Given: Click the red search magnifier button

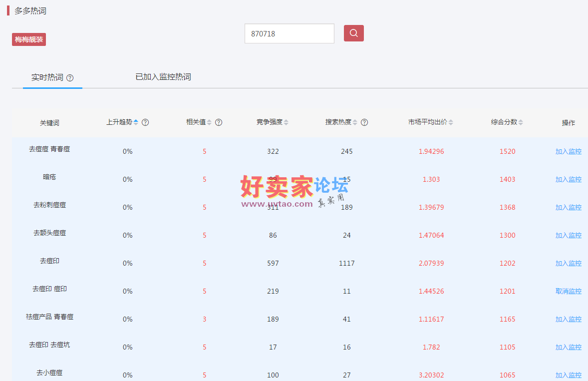Looking at the screenshot, I should pyautogui.click(x=353, y=33).
